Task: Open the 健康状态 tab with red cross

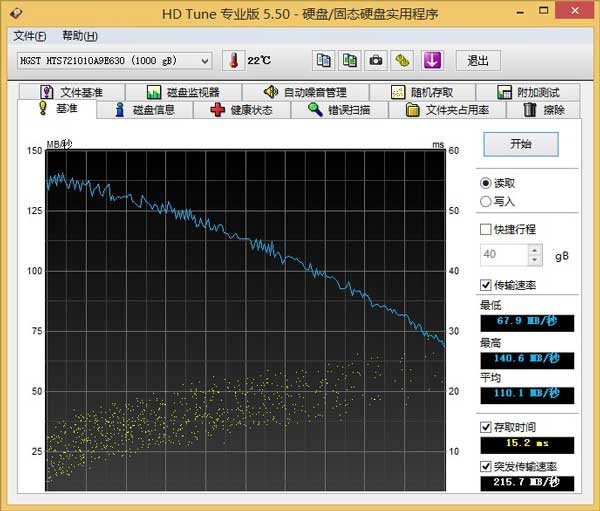Action: 242,110
